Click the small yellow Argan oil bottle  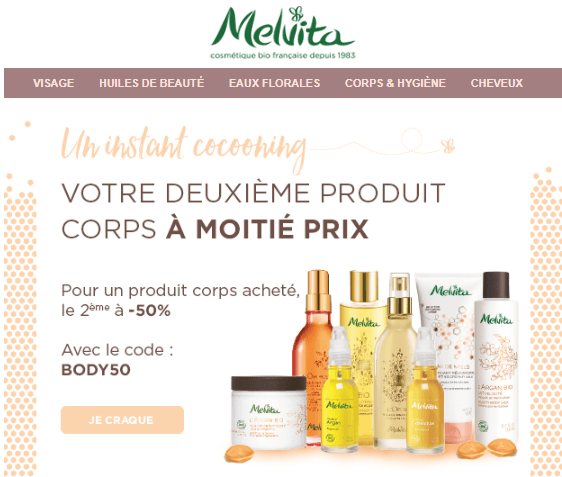tap(339, 391)
